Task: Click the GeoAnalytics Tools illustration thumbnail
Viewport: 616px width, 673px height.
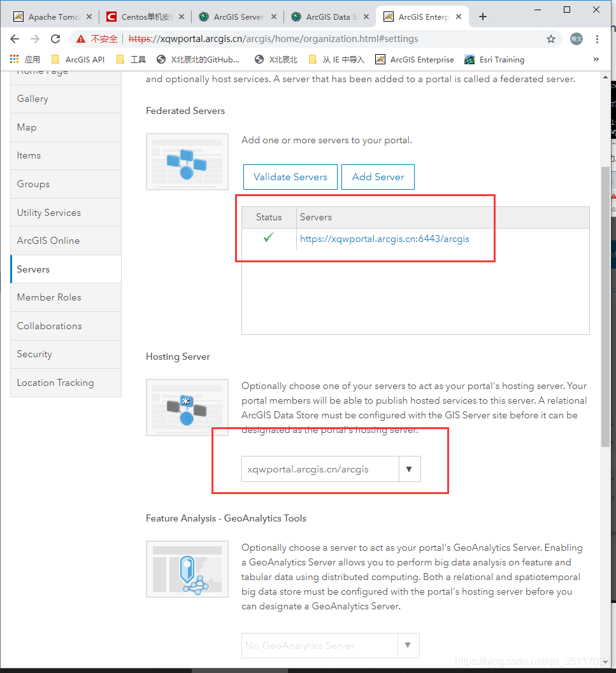Action: click(x=187, y=569)
